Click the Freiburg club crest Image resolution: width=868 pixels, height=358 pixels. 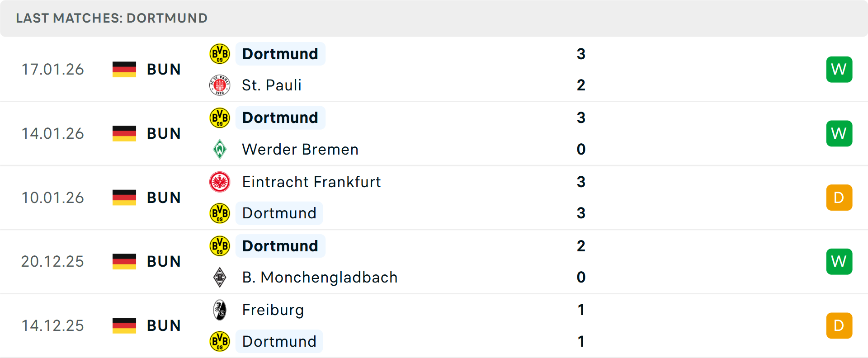point(220,310)
